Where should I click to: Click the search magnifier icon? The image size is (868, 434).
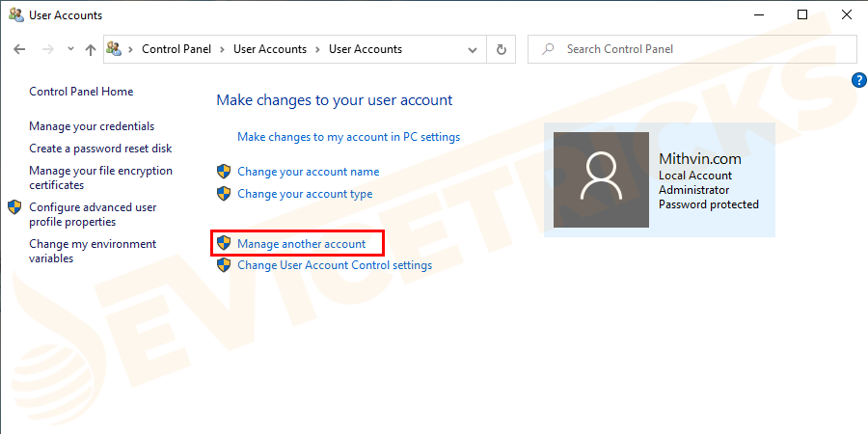548,49
